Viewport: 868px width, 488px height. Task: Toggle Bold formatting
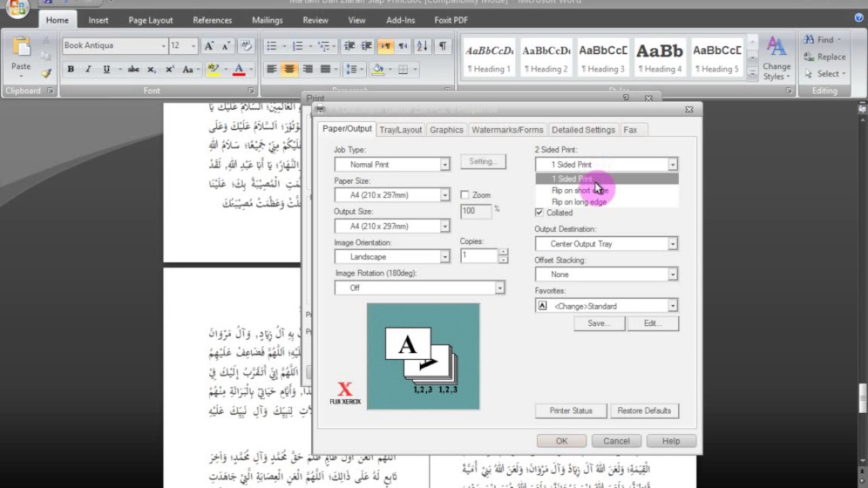pyautogui.click(x=71, y=69)
